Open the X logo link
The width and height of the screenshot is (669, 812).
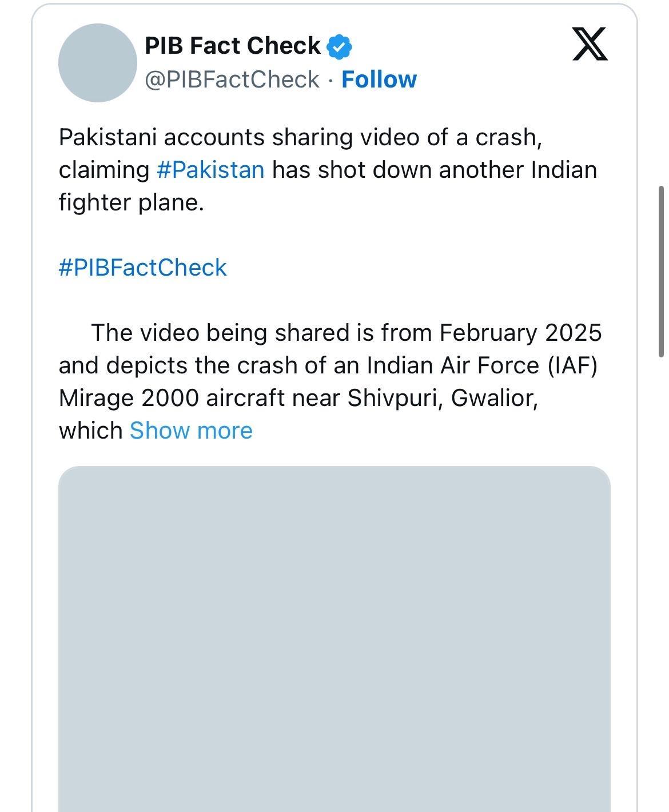coord(590,44)
